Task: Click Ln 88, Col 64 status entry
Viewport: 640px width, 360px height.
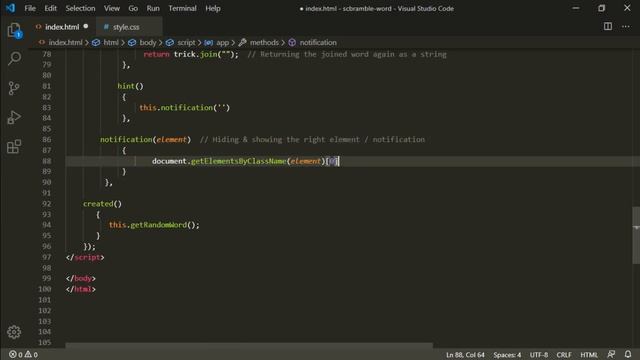Action: pos(465,355)
